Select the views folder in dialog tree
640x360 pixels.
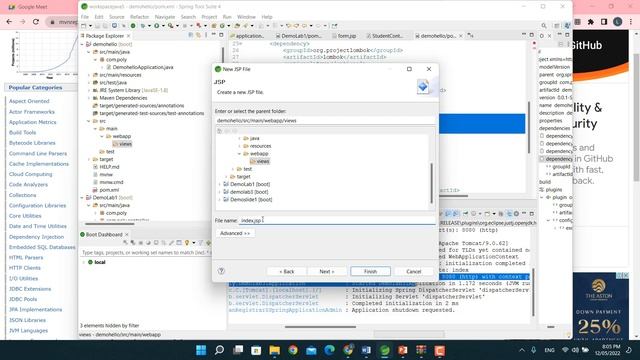[x=262, y=162]
